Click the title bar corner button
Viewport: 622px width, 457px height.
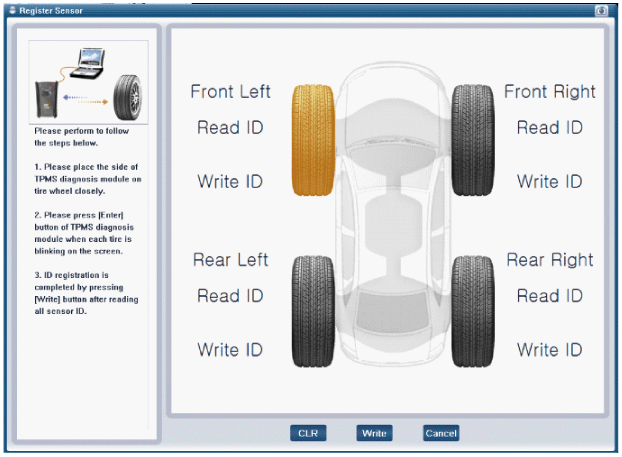601,10
